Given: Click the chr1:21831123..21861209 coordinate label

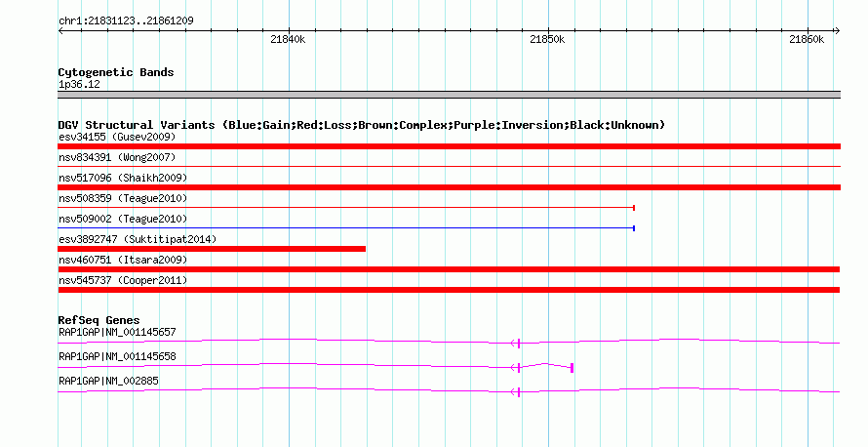Looking at the screenshot, I should click(126, 21).
